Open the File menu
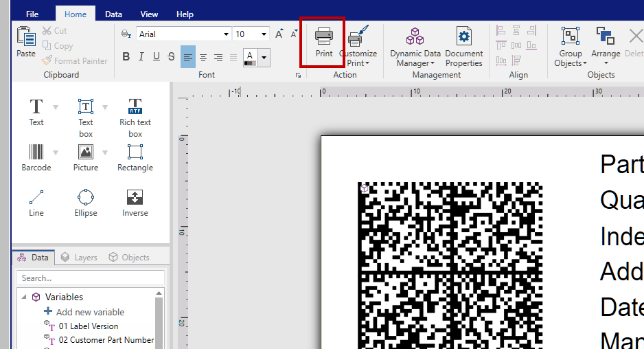Image resolution: width=644 pixels, height=349 pixels. click(32, 14)
